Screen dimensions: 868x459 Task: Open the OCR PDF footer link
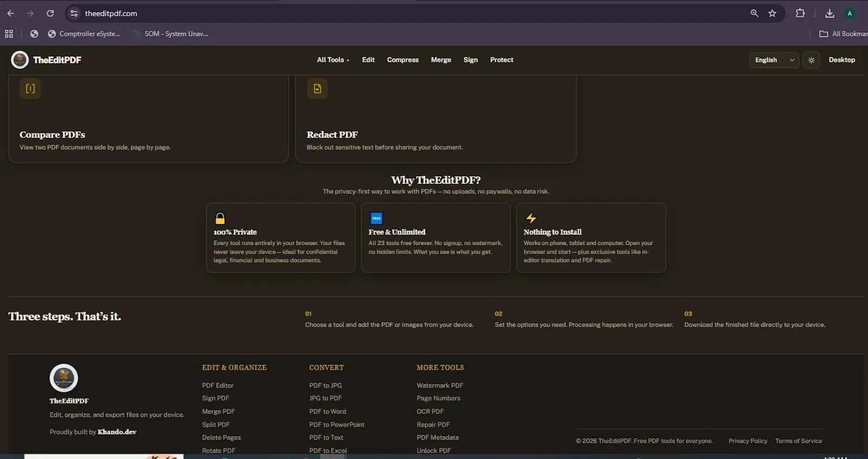coord(430,412)
